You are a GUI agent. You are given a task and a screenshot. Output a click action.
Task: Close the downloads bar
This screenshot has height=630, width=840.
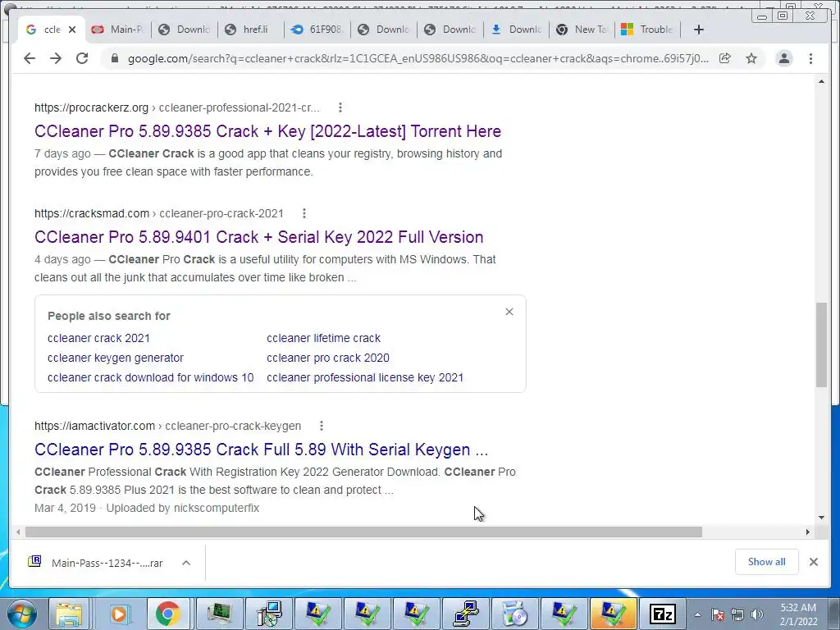tap(814, 562)
